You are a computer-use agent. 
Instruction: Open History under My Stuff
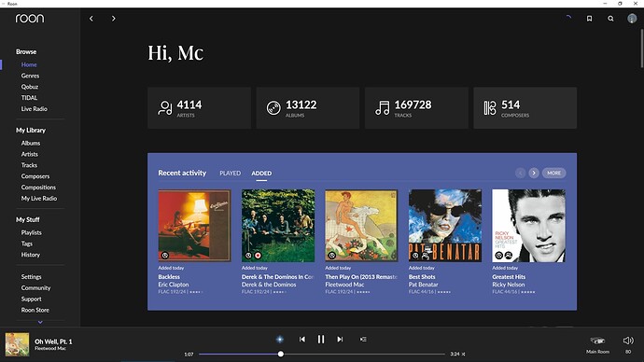31,255
